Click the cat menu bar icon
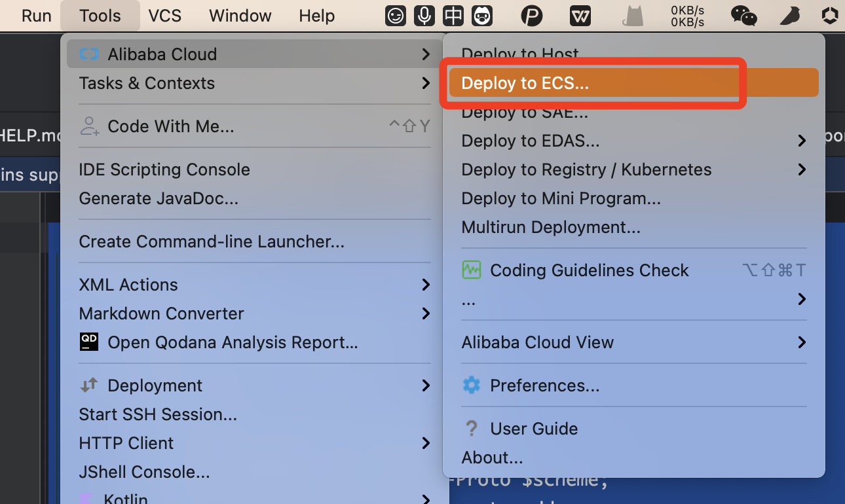 pyautogui.click(x=633, y=16)
